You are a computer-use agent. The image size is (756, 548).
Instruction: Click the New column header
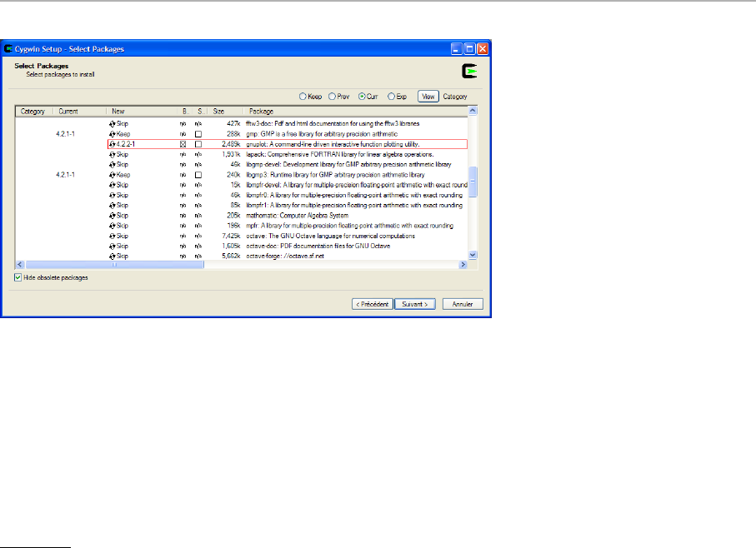(x=142, y=112)
